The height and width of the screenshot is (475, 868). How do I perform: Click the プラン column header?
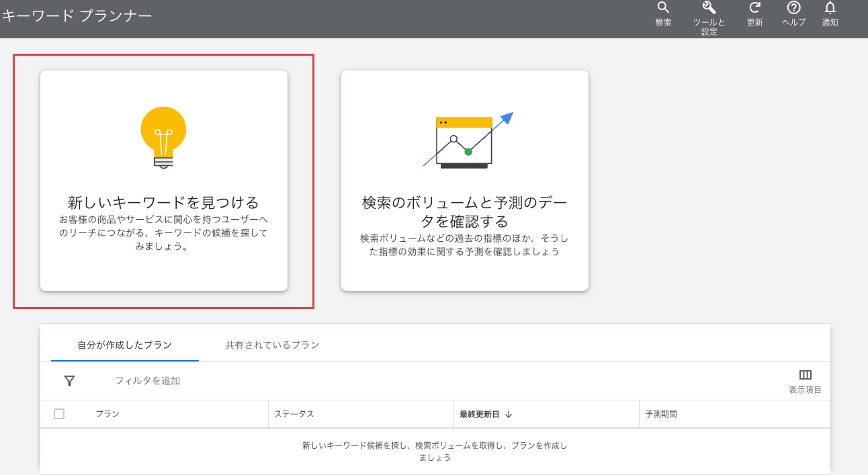click(107, 415)
